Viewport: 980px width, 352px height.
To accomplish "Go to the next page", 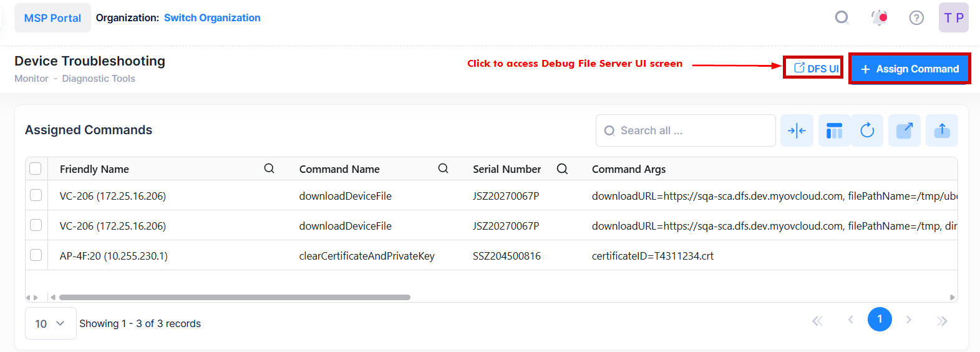I will click(x=909, y=320).
